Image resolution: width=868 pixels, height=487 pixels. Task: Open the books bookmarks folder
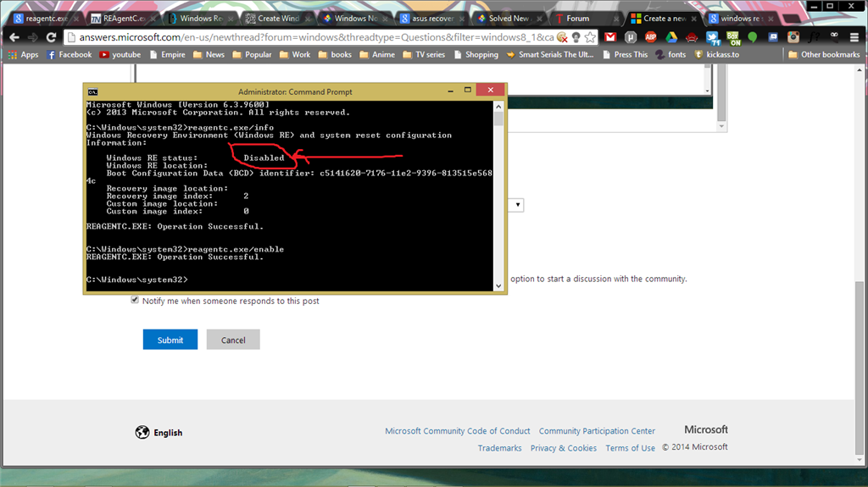point(335,54)
